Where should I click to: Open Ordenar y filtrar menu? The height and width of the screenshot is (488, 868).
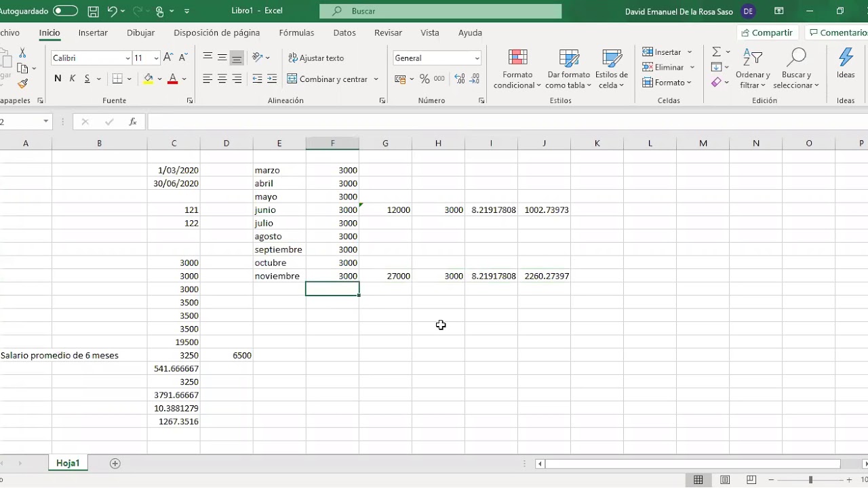(x=753, y=68)
